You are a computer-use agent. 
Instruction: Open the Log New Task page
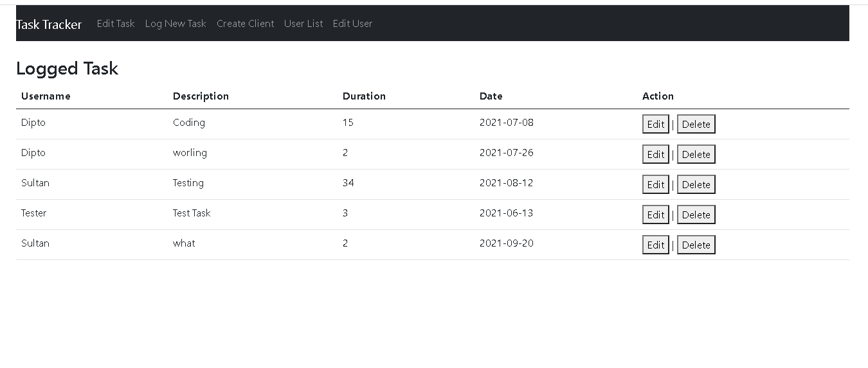click(x=176, y=24)
